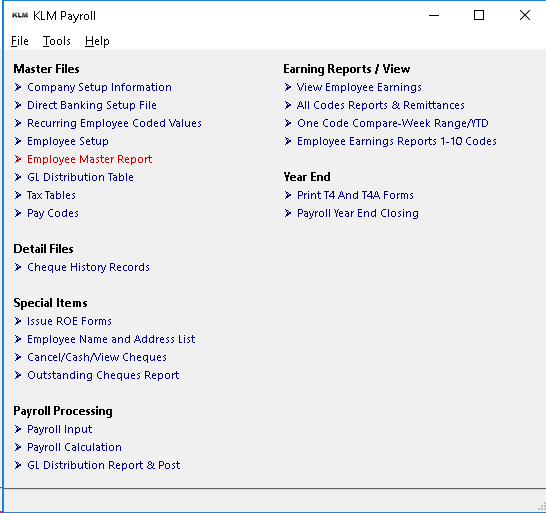
Task: Click arrow icon beside Company Setup Information
Action: click(x=18, y=87)
